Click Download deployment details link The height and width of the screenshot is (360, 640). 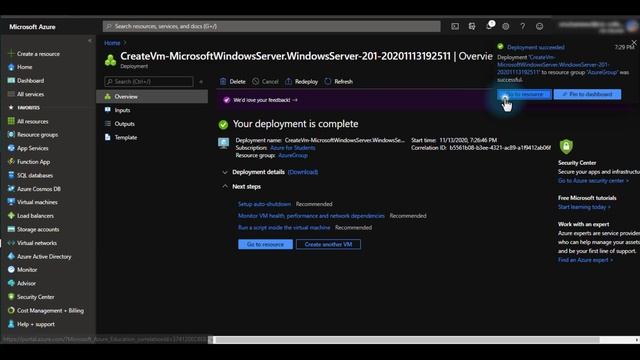pos(303,172)
